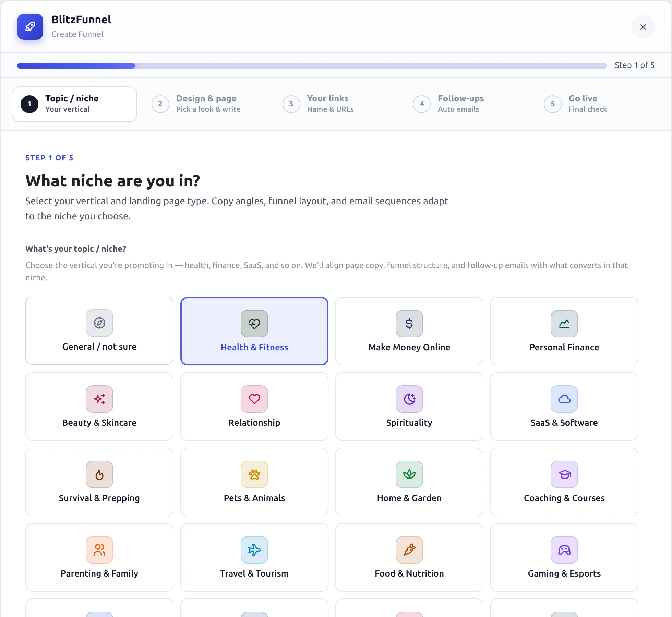The height and width of the screenshot is (617, 672).
Task: Click the SaaS & Software label text
Action: tap(564, 423)
